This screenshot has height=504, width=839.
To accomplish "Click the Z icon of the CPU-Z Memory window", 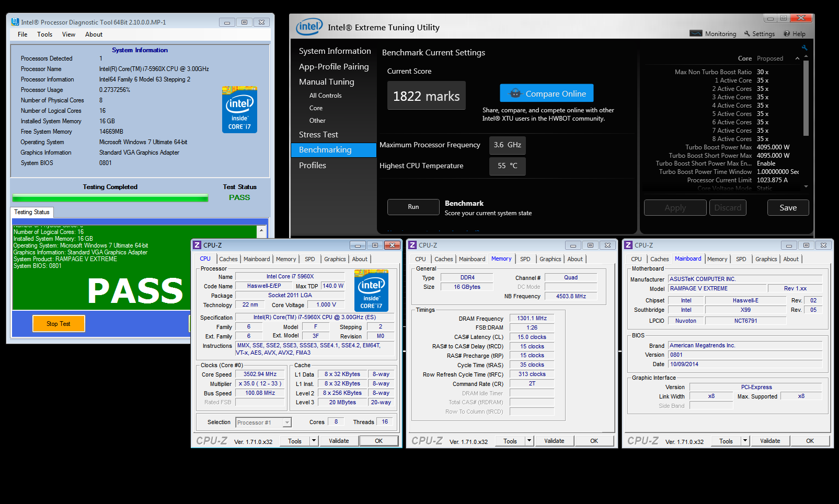I will 412,245.
